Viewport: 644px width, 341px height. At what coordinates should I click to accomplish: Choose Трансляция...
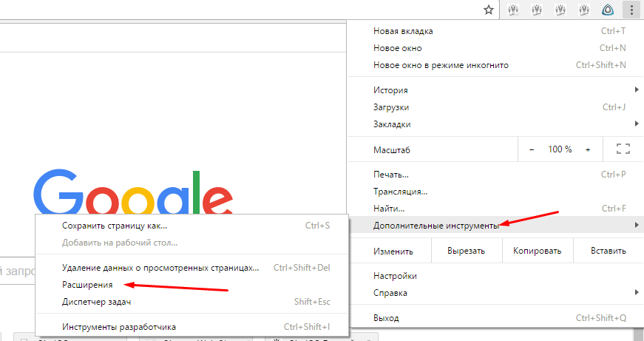click(495, 192)
